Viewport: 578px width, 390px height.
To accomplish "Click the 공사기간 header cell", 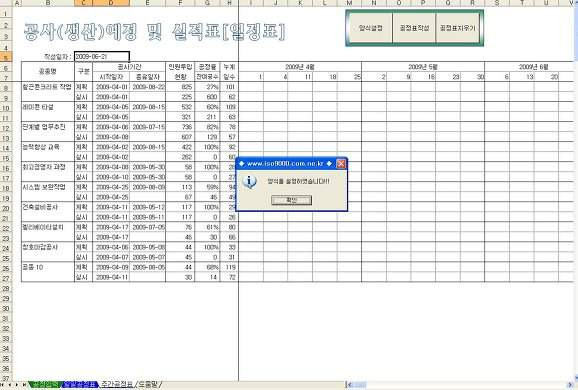I will pyautogui.click(x=129, y=67).
